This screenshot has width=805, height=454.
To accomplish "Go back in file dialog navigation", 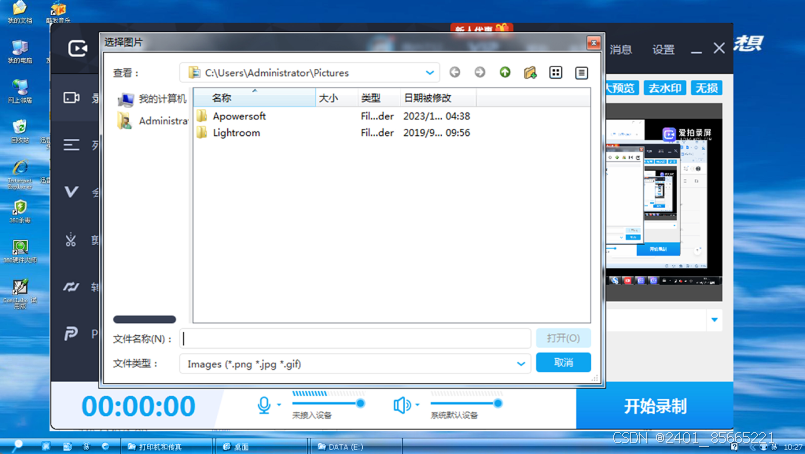I will (x=455, y=72).
